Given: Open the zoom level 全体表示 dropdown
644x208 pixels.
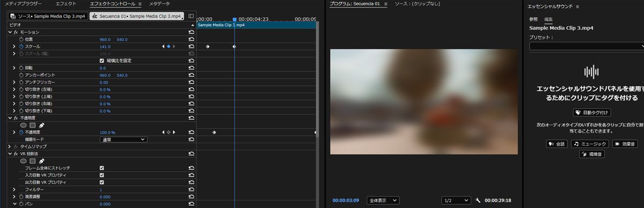Looking at the screenshot, I should [383, 200].
